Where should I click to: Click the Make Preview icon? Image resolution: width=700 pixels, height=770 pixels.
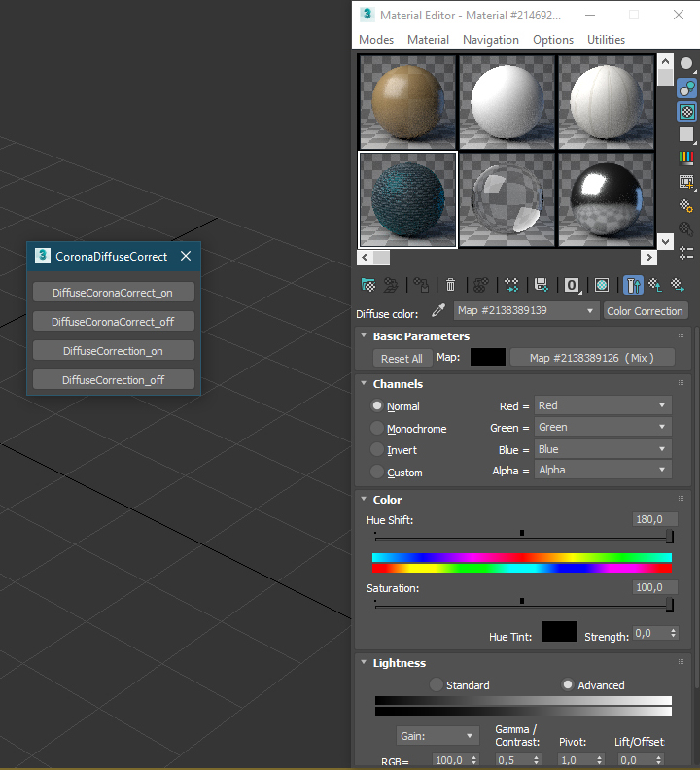686,182
